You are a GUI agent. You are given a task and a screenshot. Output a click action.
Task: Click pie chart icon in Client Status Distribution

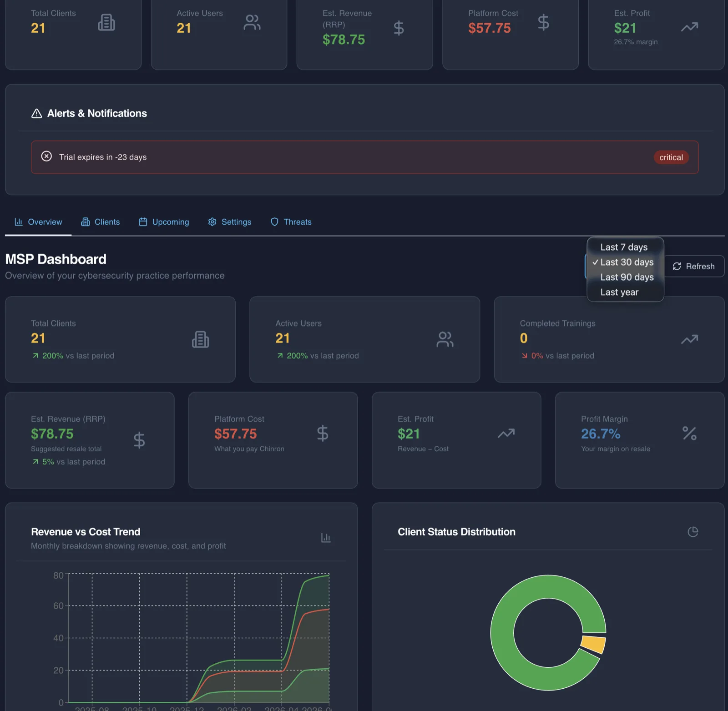(x=693, y=532)
